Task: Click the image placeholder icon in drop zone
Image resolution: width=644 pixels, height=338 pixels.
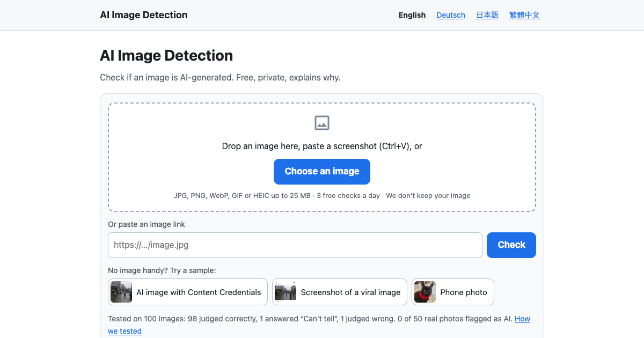Action: [x=322, y=123]
